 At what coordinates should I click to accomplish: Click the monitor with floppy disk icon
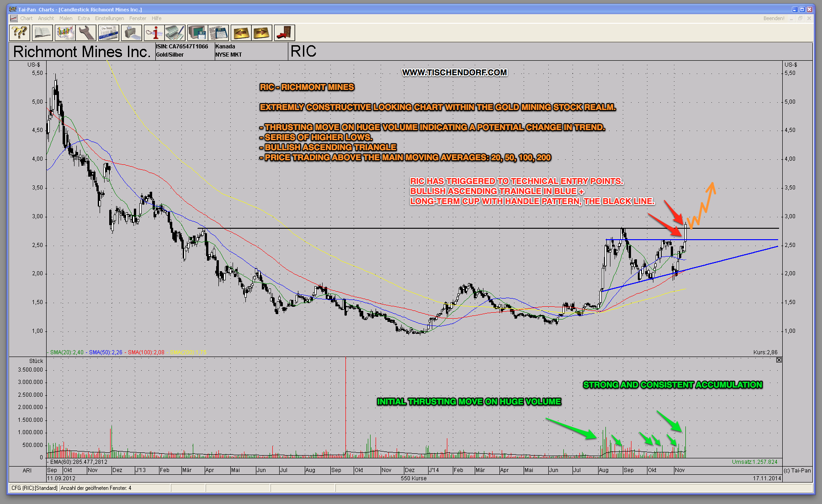coord(197,33)
